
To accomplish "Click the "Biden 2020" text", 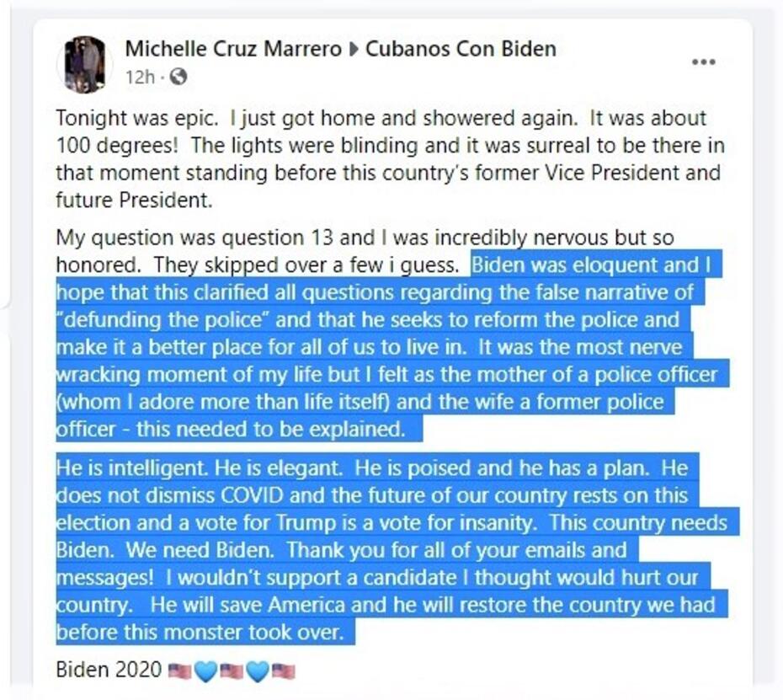I will tap(109, 670).
